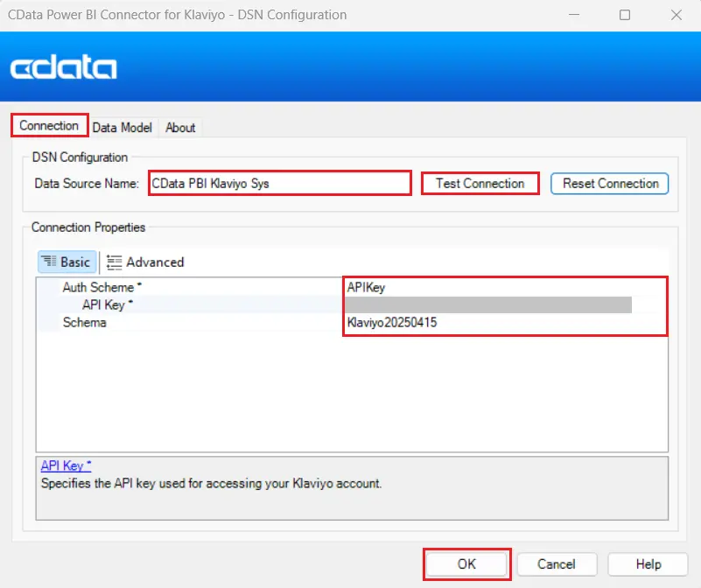Screen dimensions: 701x588
Task: Switch to the Data Model tab
Action: click(123, 127)
